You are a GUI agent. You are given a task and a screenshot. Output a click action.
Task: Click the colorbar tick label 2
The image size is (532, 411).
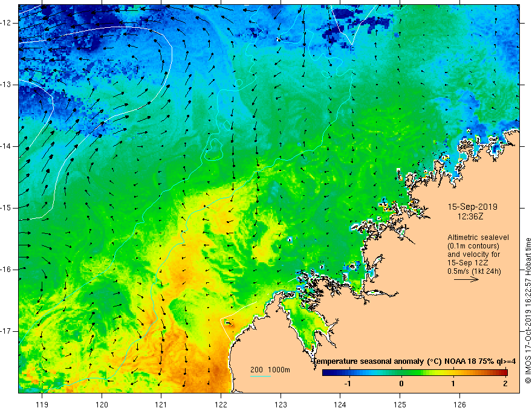pyautogui.click(x=505, y=384)
